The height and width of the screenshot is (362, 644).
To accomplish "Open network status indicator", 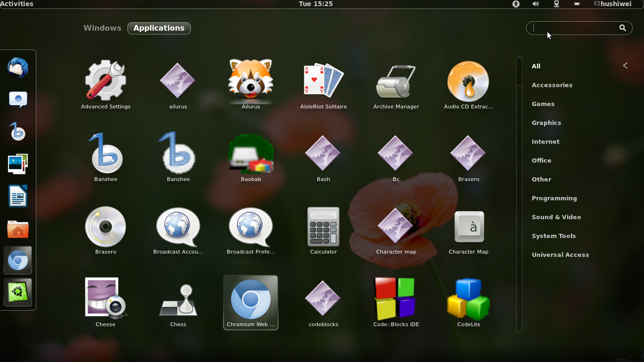I will point(556,4).
